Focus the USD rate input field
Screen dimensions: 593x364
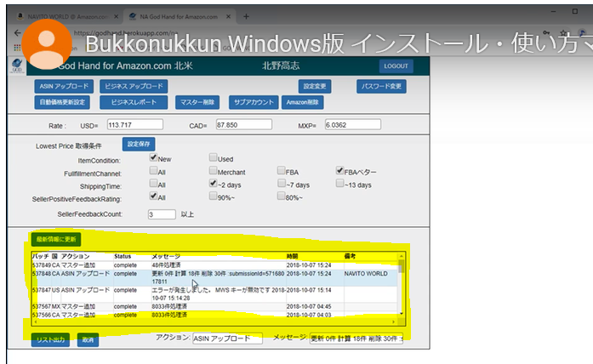(135, 125)
